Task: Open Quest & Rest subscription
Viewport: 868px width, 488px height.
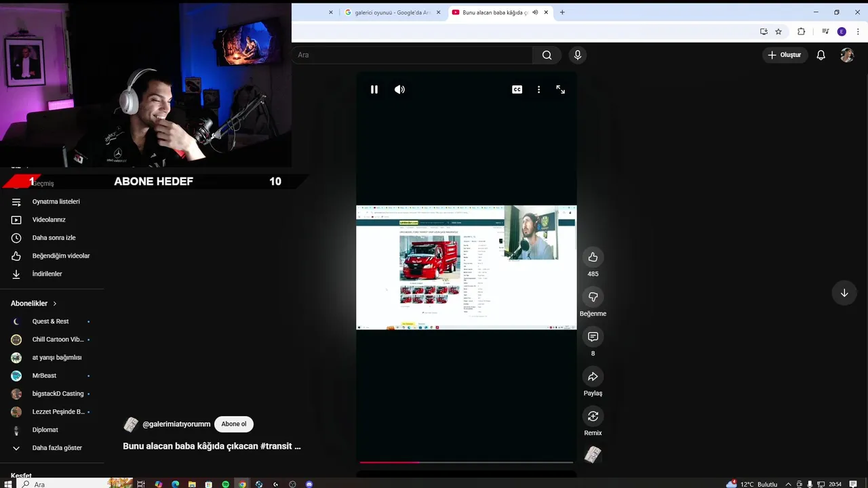Action: [53, 321]
